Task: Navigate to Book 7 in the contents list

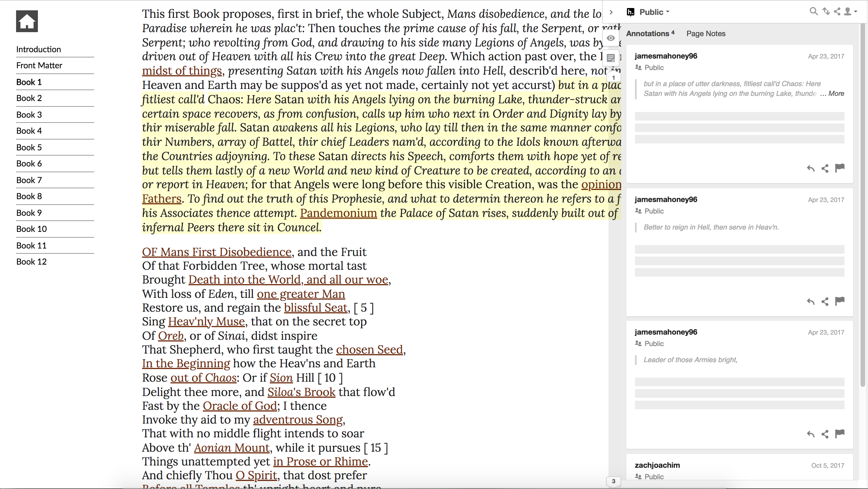Action: pyautogui.click(x=29, y=180)
